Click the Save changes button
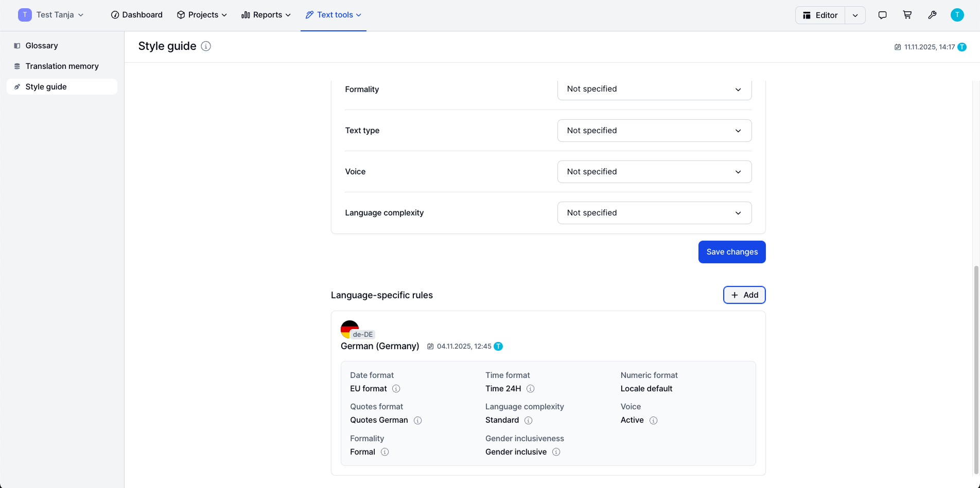The height and width of the screenshot is (488, 980). [732, 252]
